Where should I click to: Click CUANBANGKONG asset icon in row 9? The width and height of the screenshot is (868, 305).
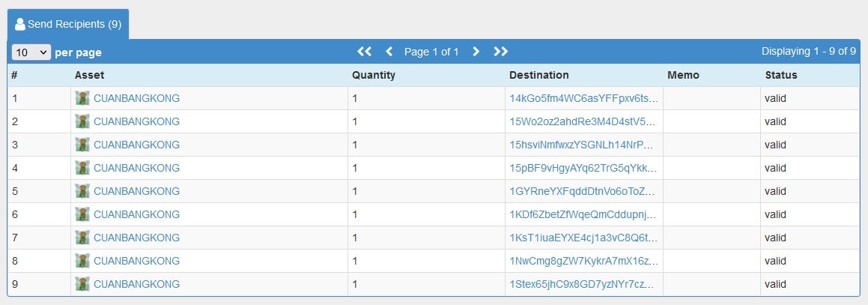(x=82, y=284)
